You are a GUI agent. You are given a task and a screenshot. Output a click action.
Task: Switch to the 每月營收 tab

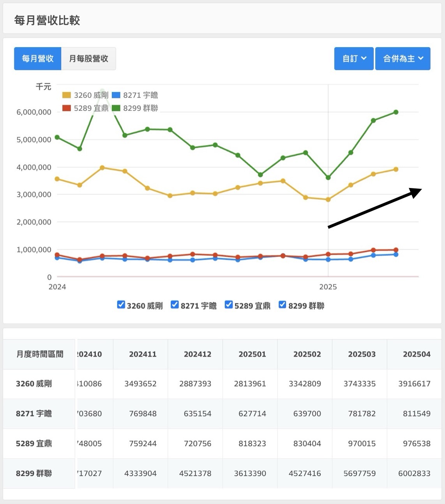point(37,59)
